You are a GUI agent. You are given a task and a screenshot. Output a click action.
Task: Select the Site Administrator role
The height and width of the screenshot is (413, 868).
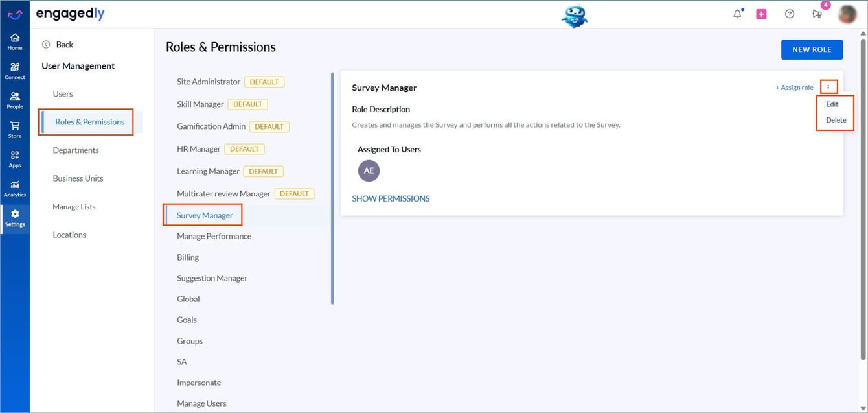click(x=209, y=82)
